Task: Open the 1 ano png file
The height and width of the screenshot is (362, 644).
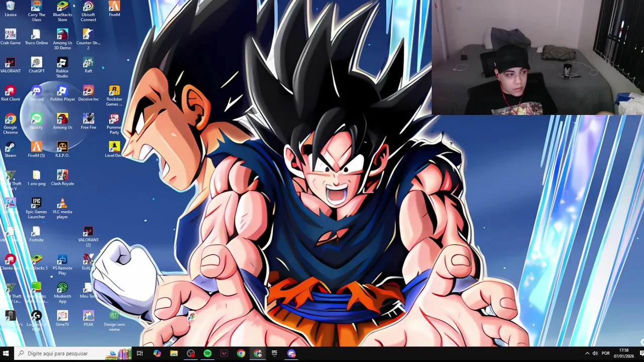Action: (36, 178)
